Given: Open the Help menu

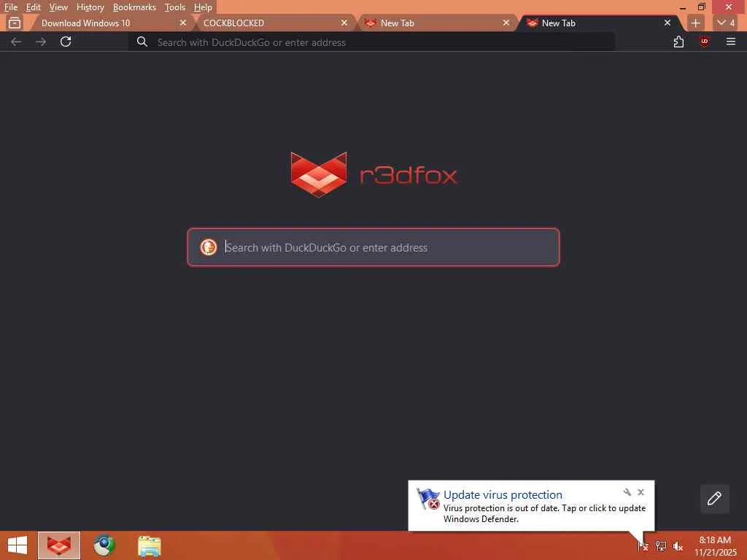Looking at the screenshot, I should tap(203, 7).
